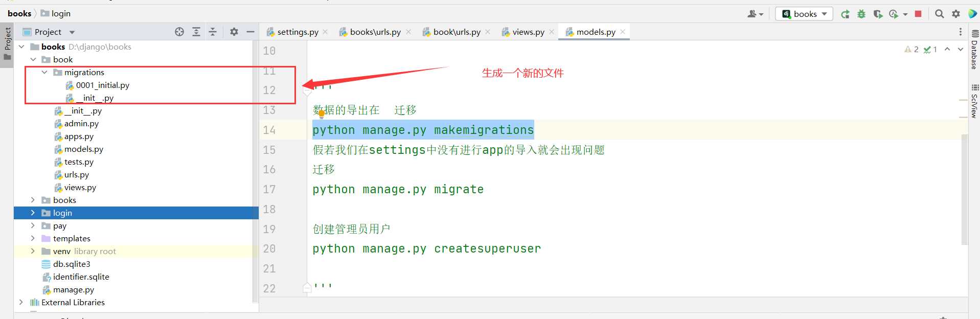Screen dimensions: 980x319
Task: Close the models.py tab
Action: point(623,32)
